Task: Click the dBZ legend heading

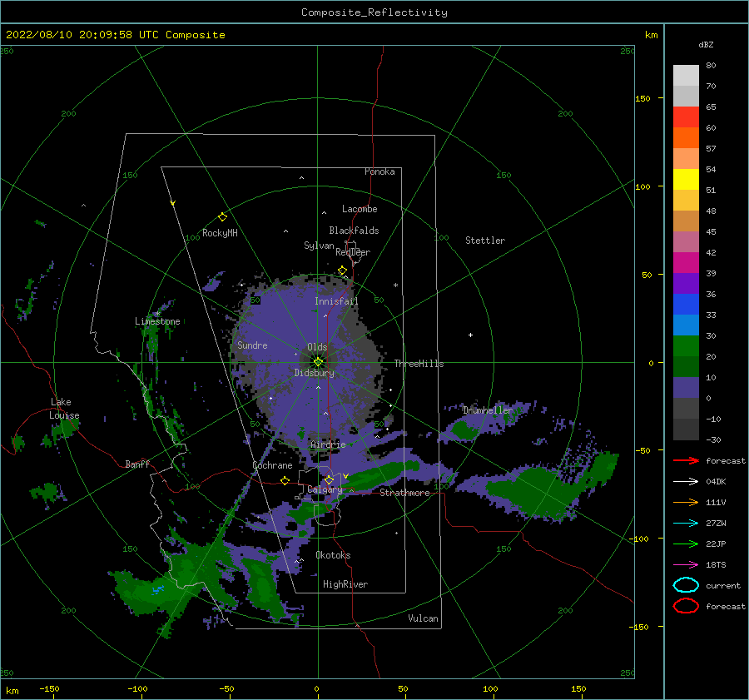Action: (x=706, y=44)
